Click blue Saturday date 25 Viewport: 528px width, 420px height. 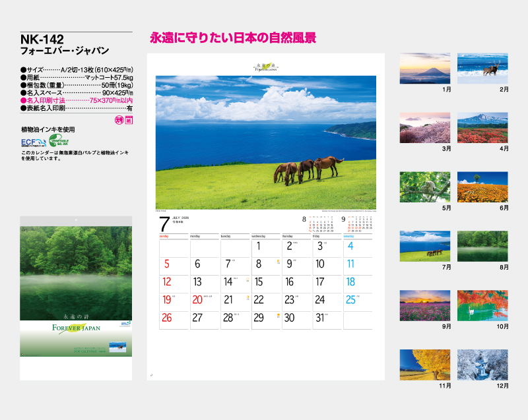coord(350,299)
